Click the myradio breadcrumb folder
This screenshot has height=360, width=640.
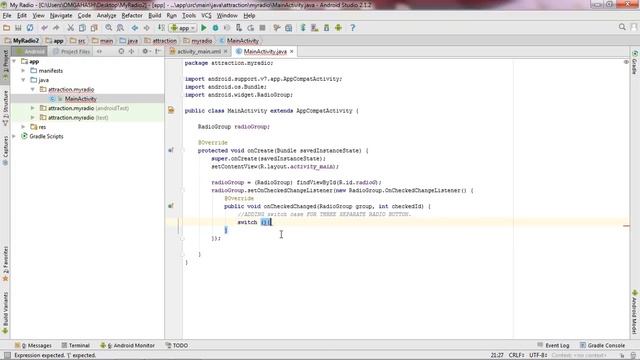(198, 41)
